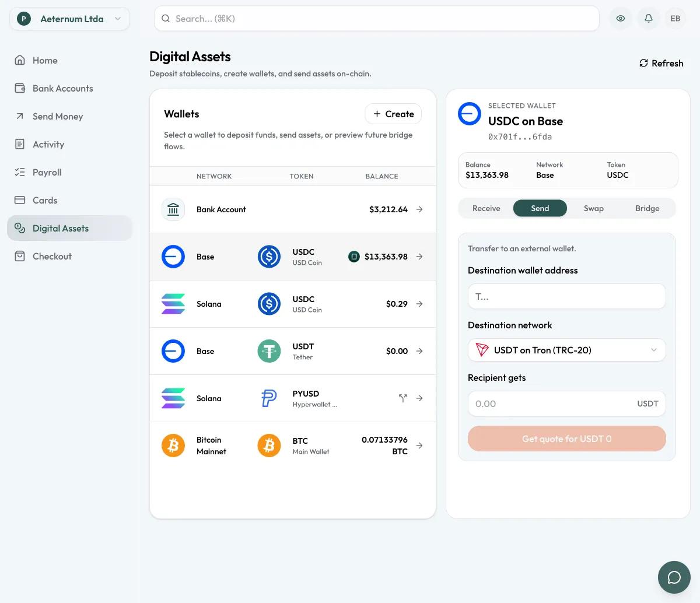Open Send Money section
The image size is (700, 603).
[70, 116]
